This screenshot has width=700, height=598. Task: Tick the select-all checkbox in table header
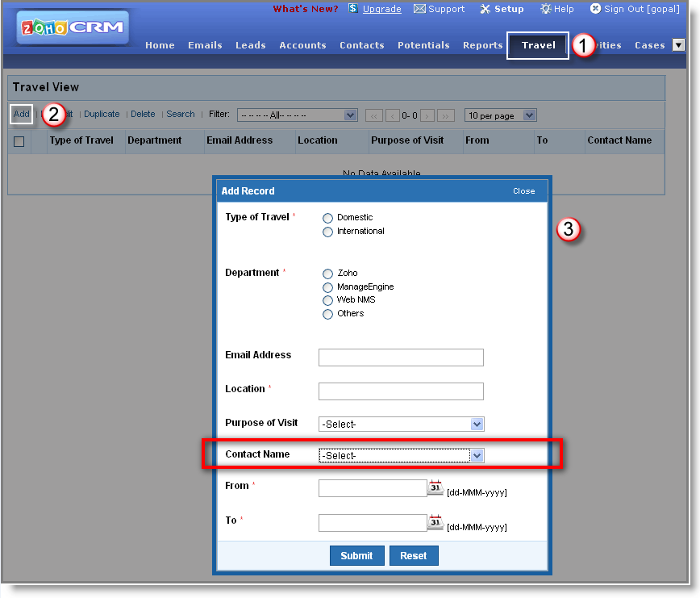(19, 141)
